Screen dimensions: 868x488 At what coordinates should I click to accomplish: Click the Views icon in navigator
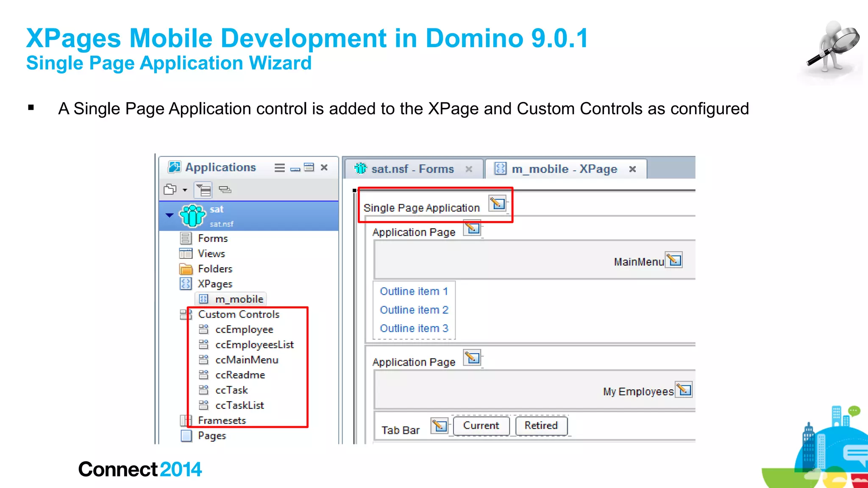186,254
